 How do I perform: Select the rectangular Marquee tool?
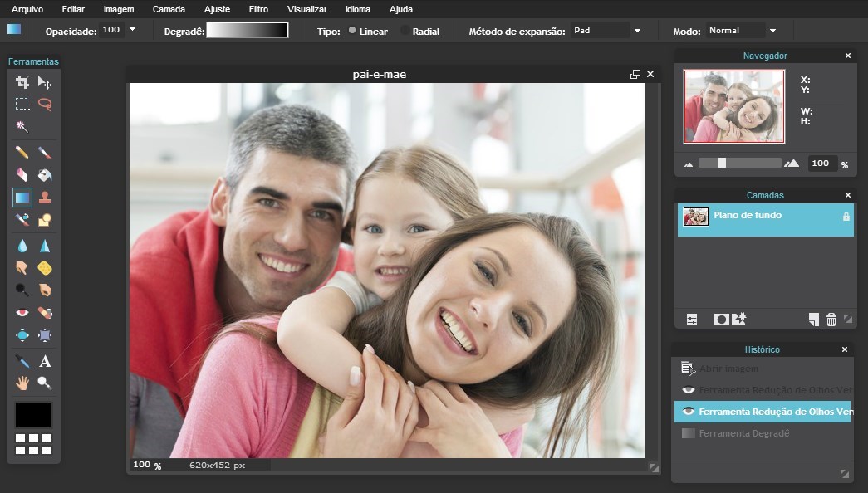tap(22, 104)
